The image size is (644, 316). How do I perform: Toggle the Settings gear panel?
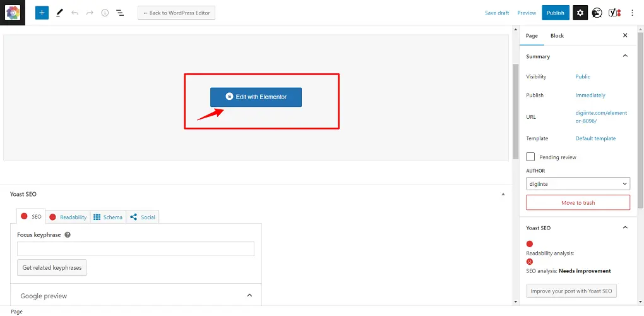tap(580, 13)
